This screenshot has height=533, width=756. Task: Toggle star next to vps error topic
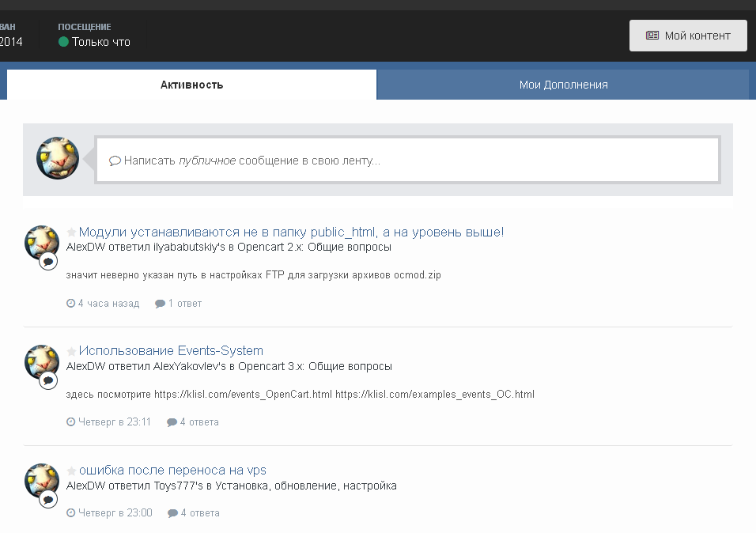click(x=71, y=471)
